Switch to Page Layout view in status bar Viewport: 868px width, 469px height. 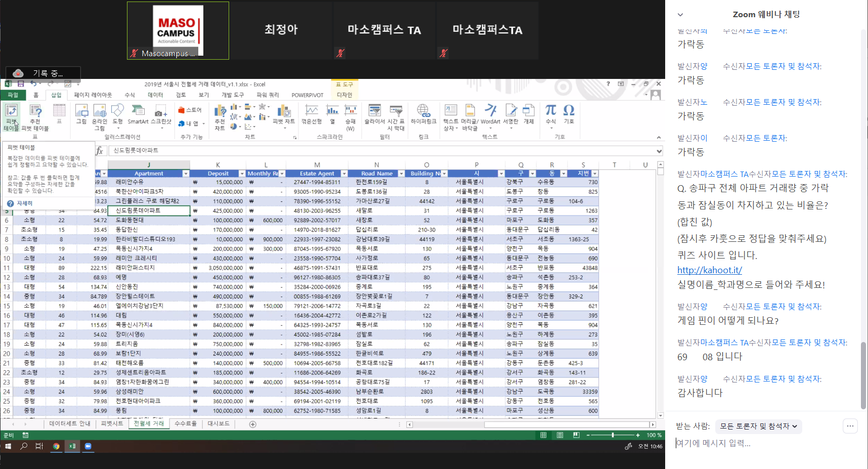click(559, 435)
